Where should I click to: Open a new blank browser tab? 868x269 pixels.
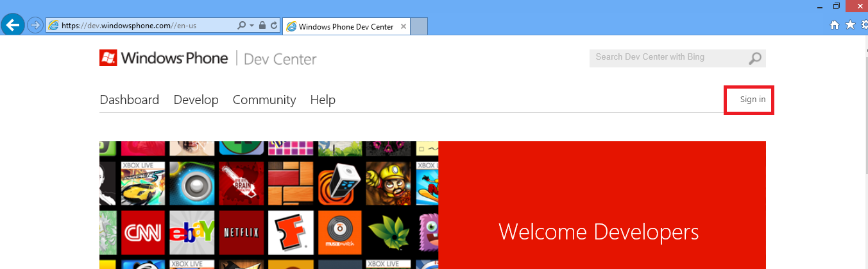pos(419,26)
